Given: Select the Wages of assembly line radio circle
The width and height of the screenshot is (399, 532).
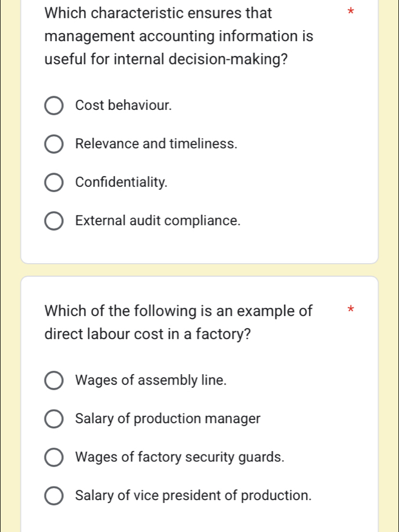Looking at the screenshot, I should pos(54,381).
